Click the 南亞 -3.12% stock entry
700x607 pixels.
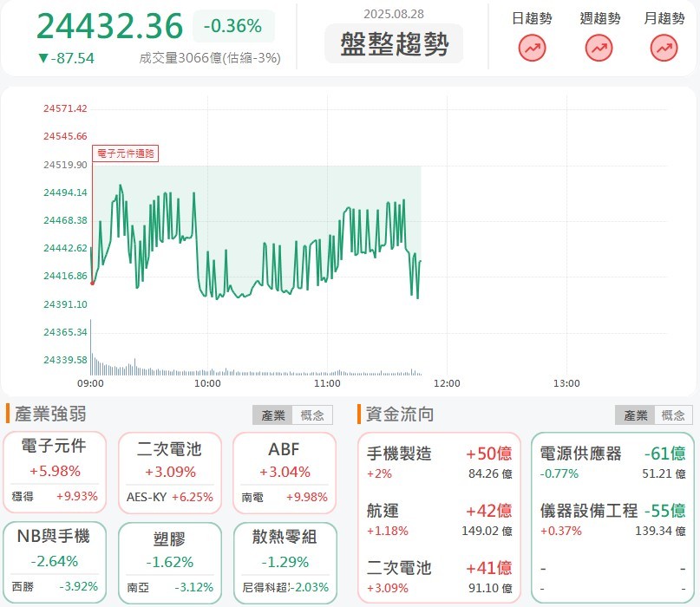[170, 587]
